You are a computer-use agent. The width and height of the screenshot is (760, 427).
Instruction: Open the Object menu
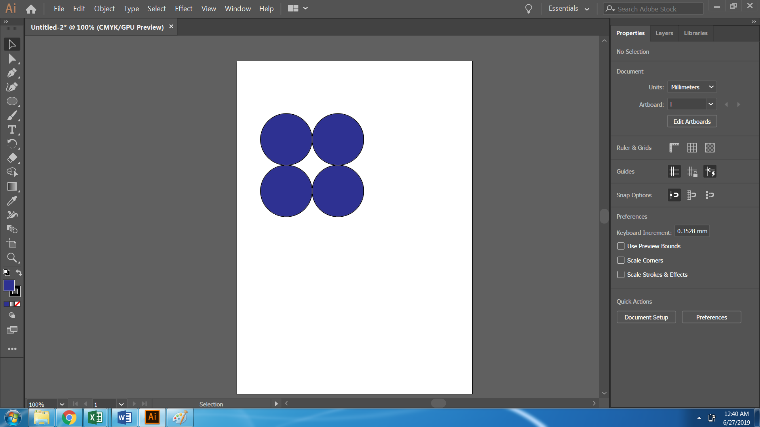(104, 8)
